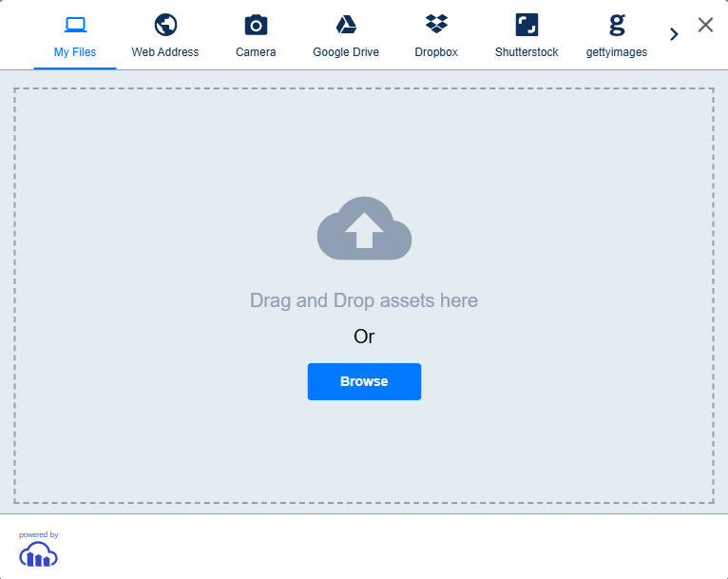Show more upload sources via right chevron

674,34
